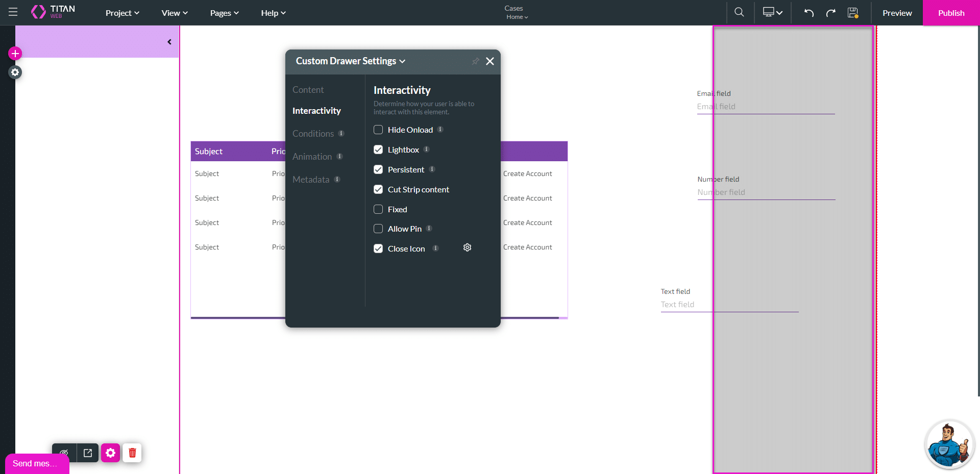Click the Titan Web logo
Image resolution: width=980 pixels, height=474 pixels.
pyautogui.click(x=53, y=12)
